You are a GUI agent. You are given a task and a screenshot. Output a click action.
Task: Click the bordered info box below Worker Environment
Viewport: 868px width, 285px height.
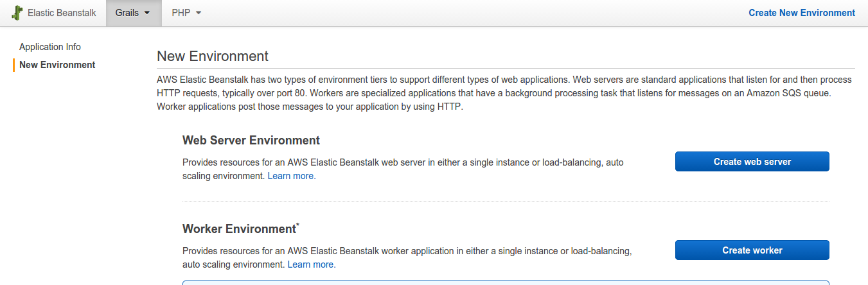pyautogui.click(x=506, y=282)
